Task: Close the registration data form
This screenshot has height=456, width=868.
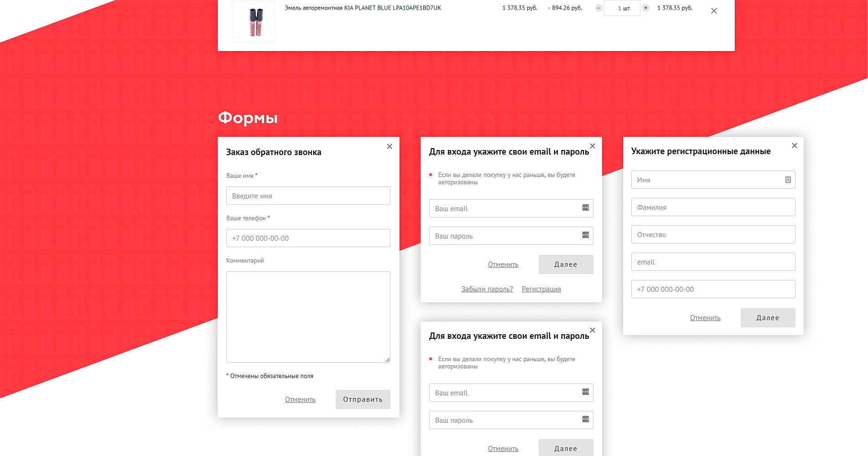Action: coord(794,145)
